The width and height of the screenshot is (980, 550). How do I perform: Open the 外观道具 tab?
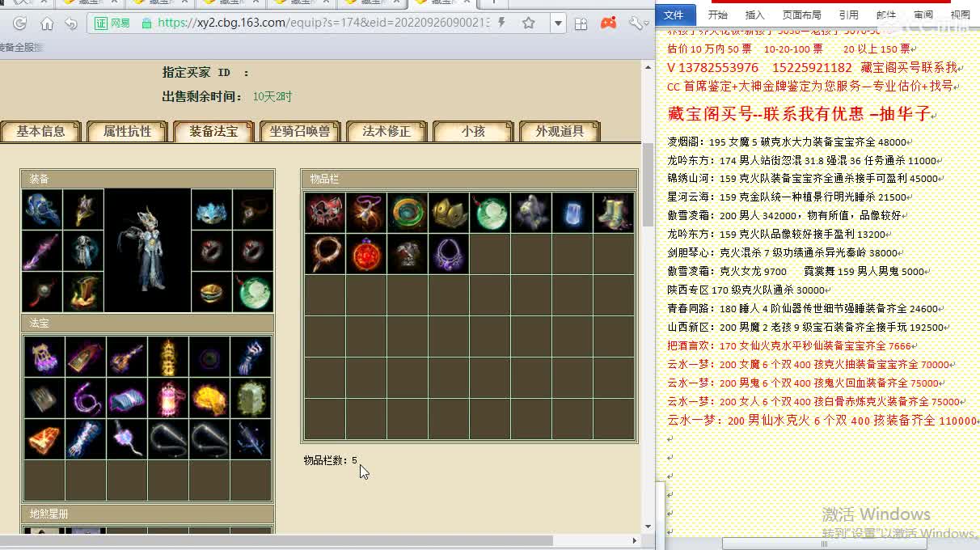(x=560, y=131)
